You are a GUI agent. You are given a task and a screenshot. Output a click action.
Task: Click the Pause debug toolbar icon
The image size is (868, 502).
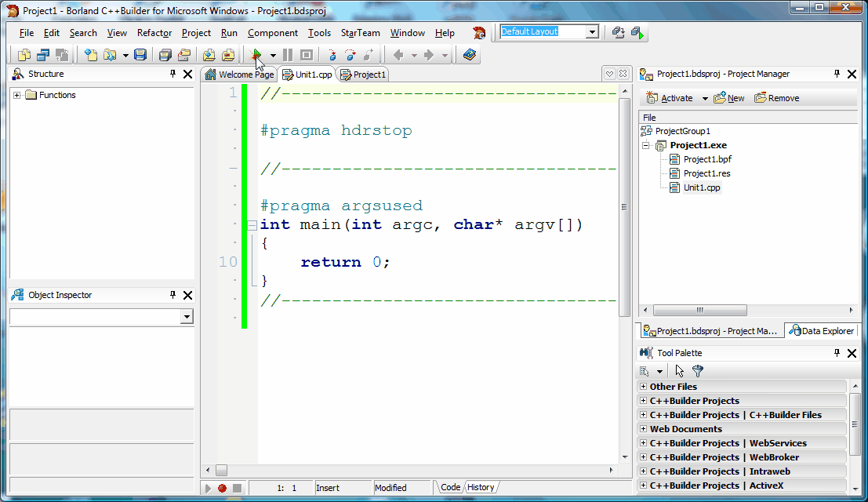288,55
